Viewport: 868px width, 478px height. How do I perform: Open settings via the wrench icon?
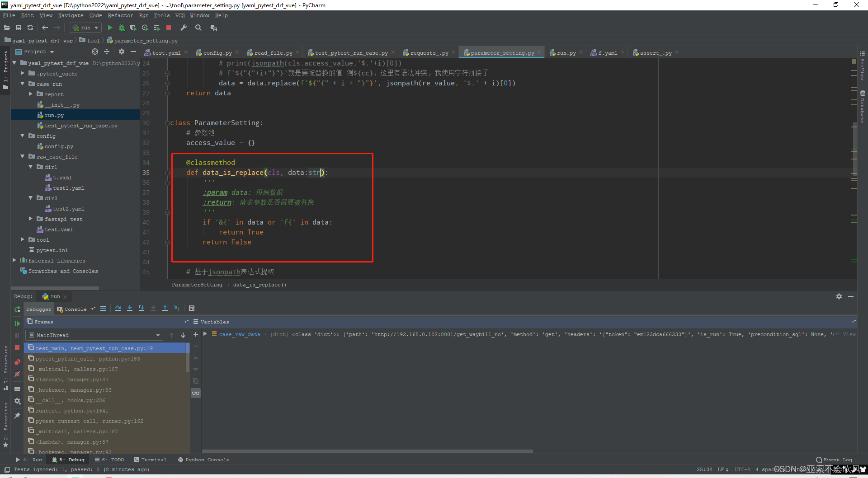[x=184, y=28]
